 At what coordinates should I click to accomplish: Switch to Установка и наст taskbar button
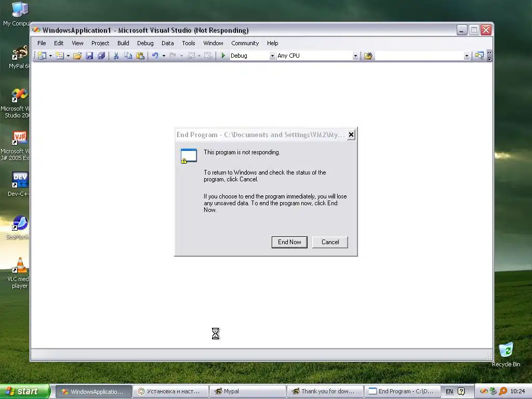(x=170, y=392)
